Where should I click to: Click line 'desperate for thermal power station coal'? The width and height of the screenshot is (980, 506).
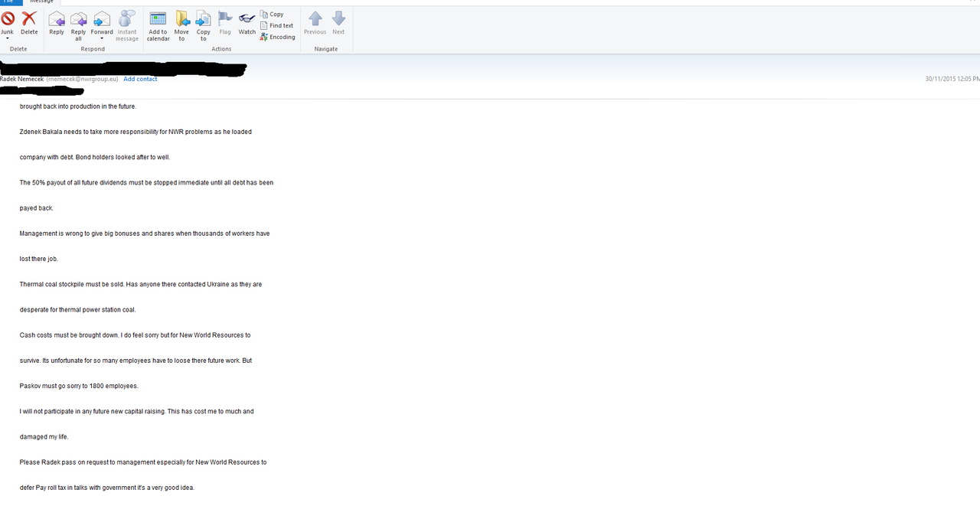point(77,310)
